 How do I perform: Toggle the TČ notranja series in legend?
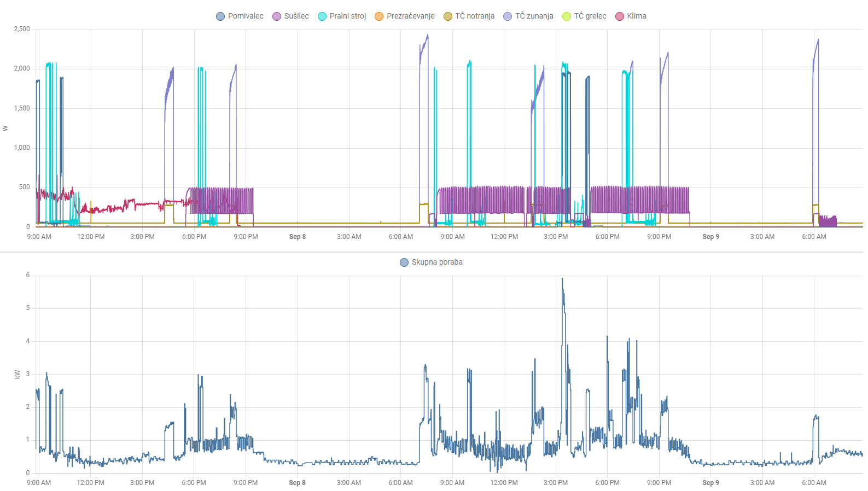tap(469, 16)
